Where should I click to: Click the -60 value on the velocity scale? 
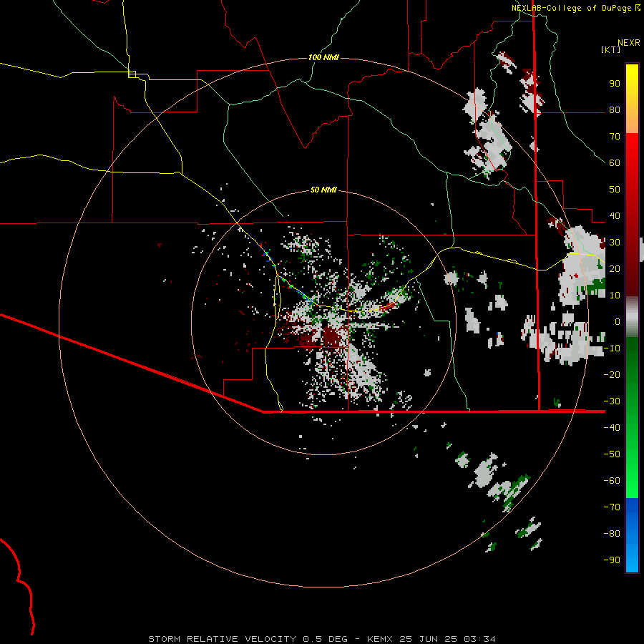(x=612, y=481)
